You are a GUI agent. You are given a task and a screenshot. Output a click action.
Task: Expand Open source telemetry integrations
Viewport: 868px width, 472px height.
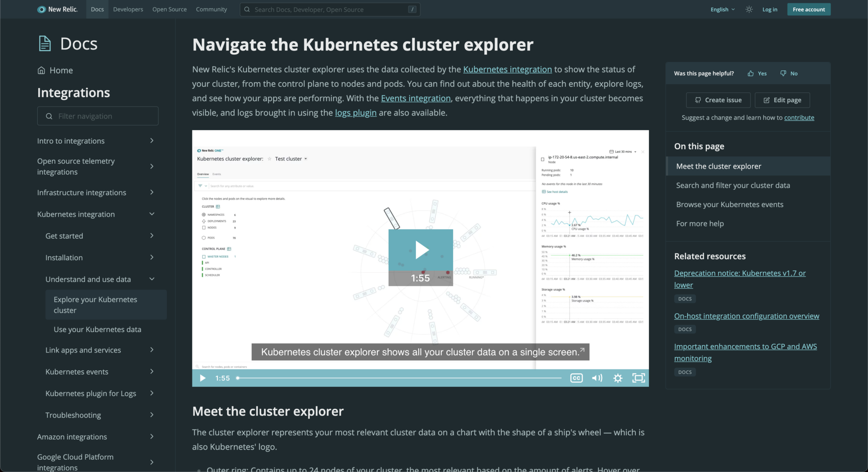pyautogui.click(x=152, y=167)
